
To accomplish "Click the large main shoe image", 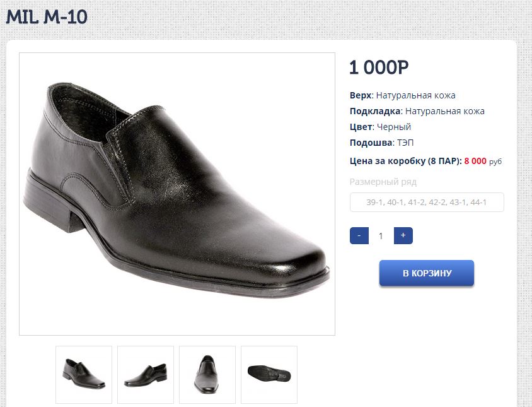I will click(x=177, y=194).
